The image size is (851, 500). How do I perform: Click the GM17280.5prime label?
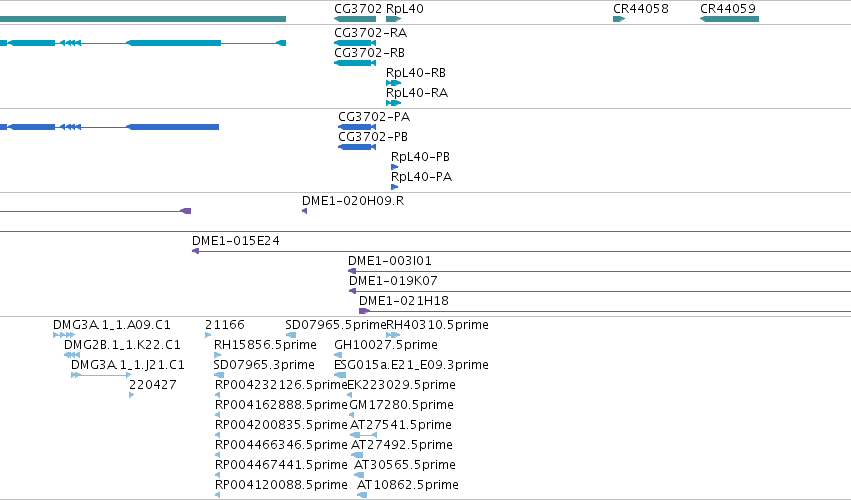401,405
